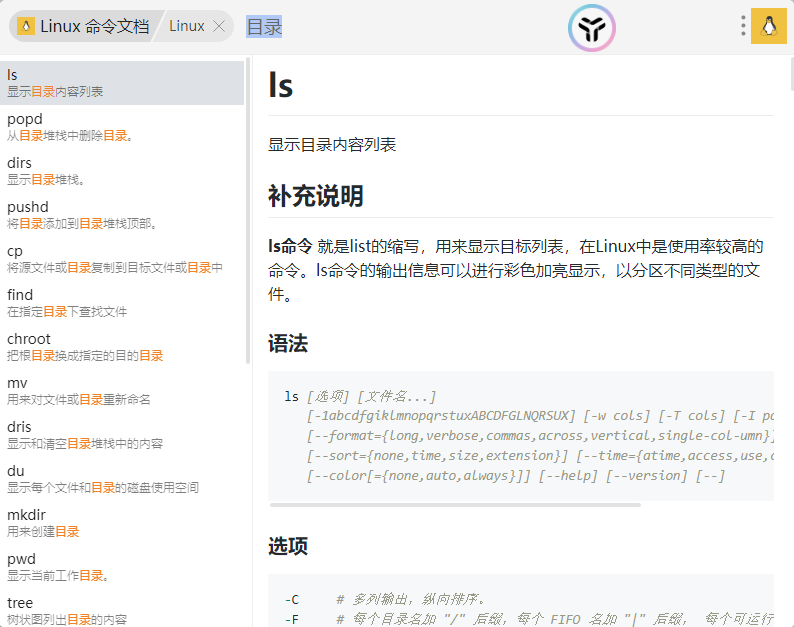Open the chroot command entry
The height and width of the screenshot is (627, 794).
point(122,347)
